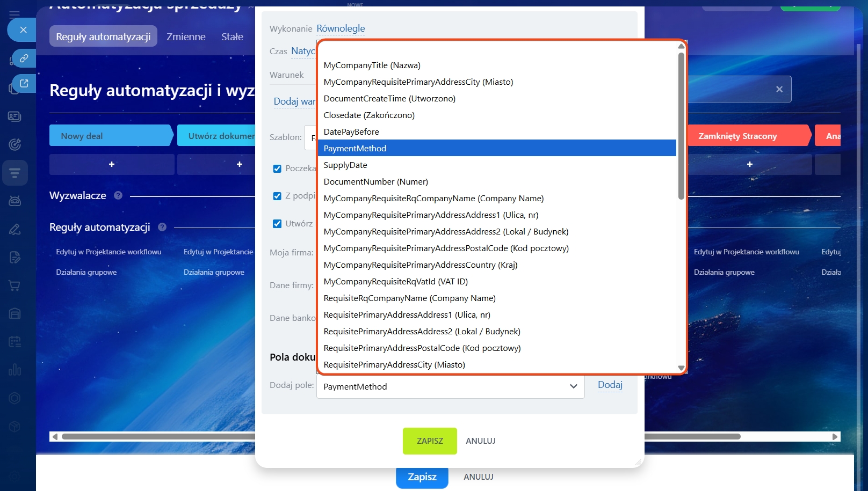The width and height of the screenshot is (868, 491).
Task: Choose RequisitePrimaryAddressPostalCode (Kod pocztowy) option
Action: (x=497, y=348)
